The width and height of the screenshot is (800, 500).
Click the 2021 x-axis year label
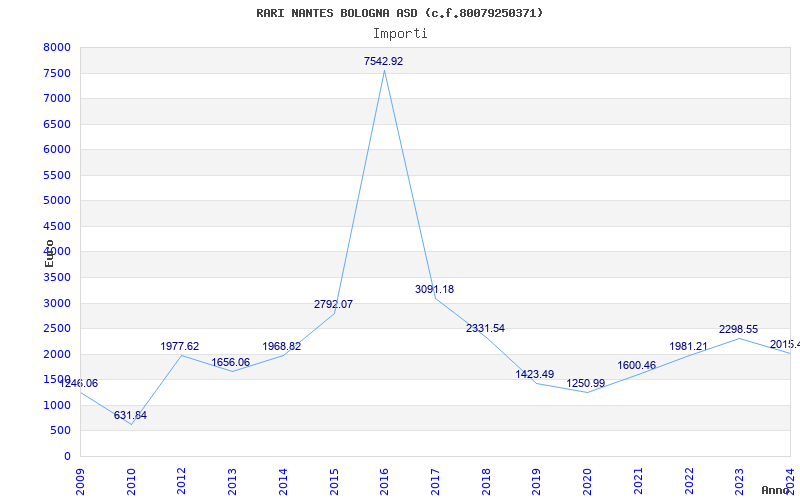(x=638, y=481)
